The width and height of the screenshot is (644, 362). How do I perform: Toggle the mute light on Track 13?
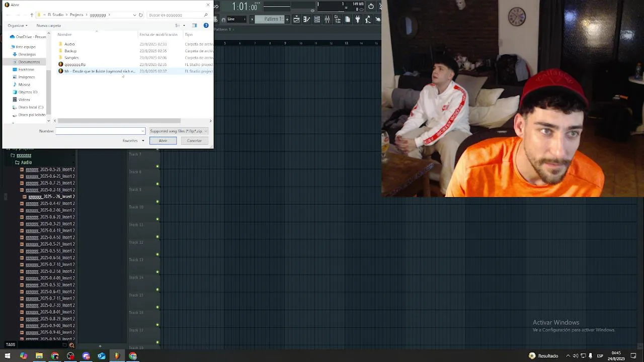click(x=157, y=272)
